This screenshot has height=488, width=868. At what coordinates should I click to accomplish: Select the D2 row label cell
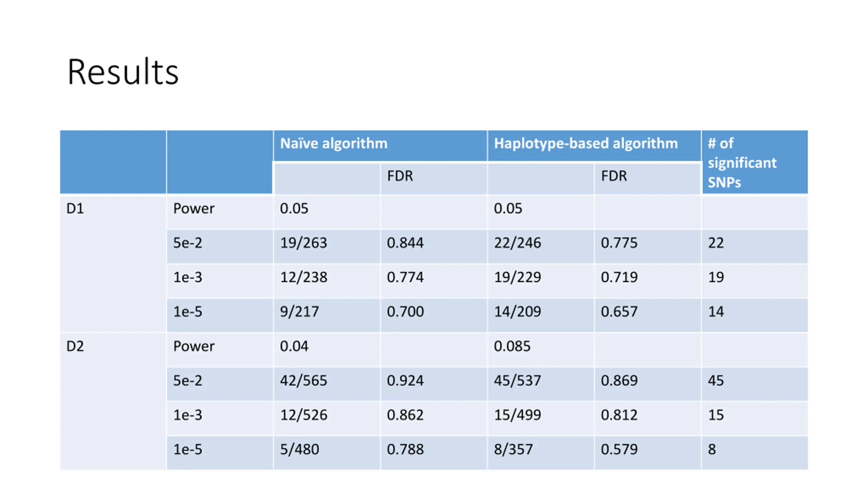point(113,401)
